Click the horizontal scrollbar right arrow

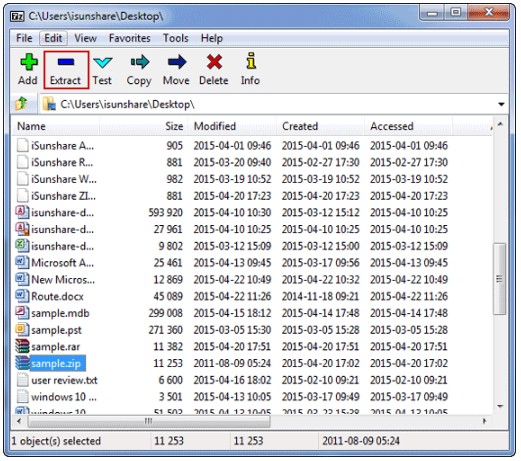[484, 421]
